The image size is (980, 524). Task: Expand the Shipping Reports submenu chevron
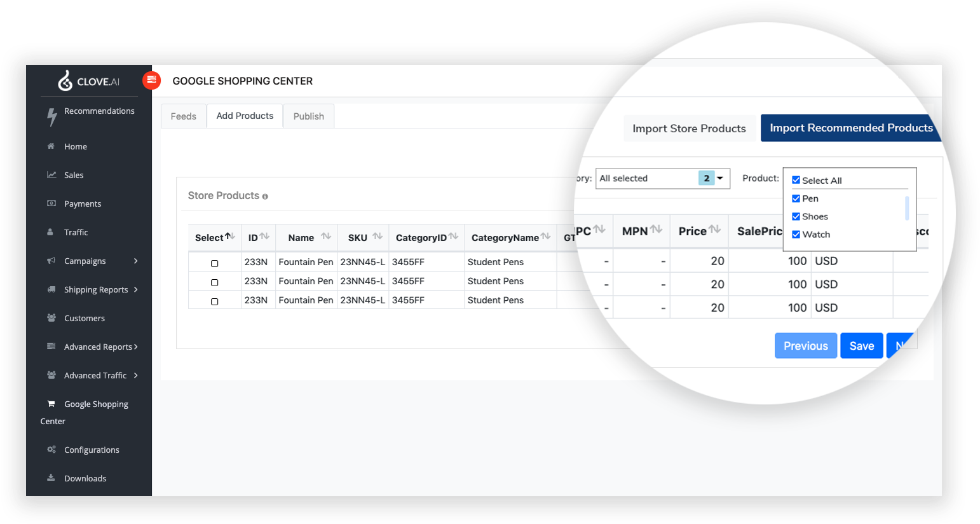135,289
